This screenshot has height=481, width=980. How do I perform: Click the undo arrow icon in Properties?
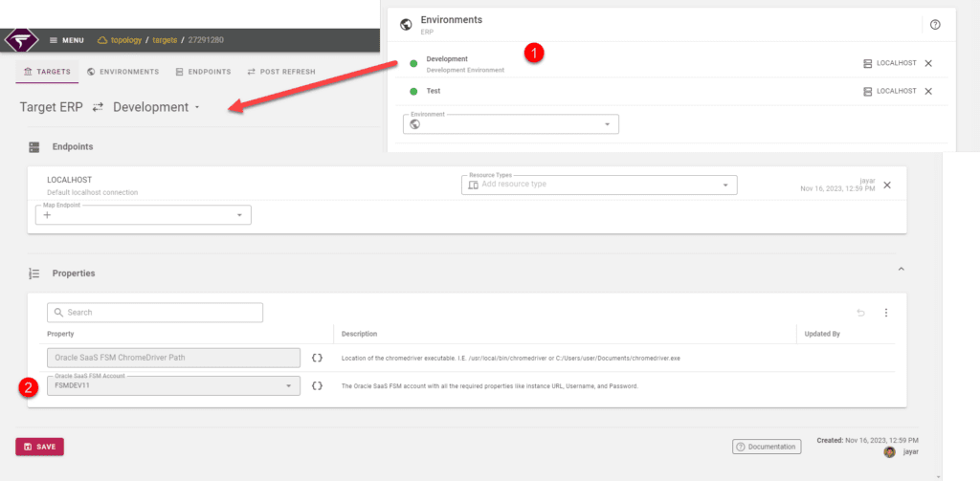pos(860,313)
